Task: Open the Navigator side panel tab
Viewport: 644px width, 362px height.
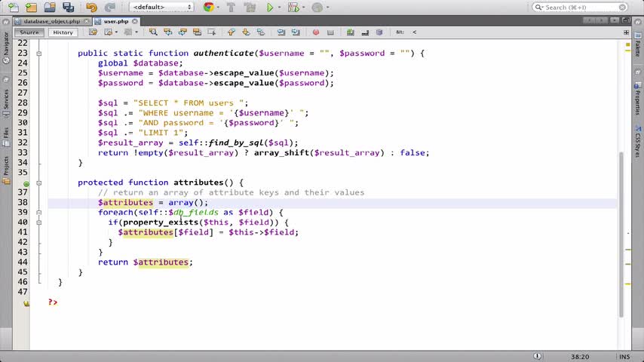Action: [x=6, y=48]
